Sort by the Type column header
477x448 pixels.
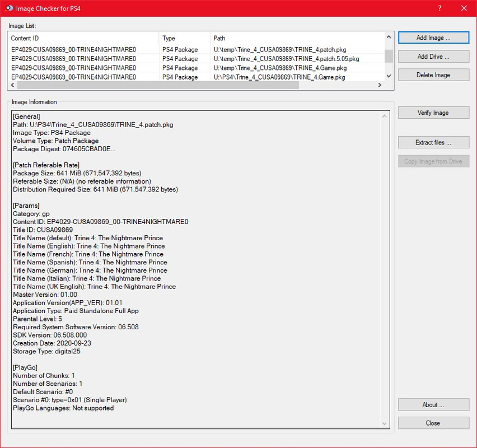pos(184,38)
